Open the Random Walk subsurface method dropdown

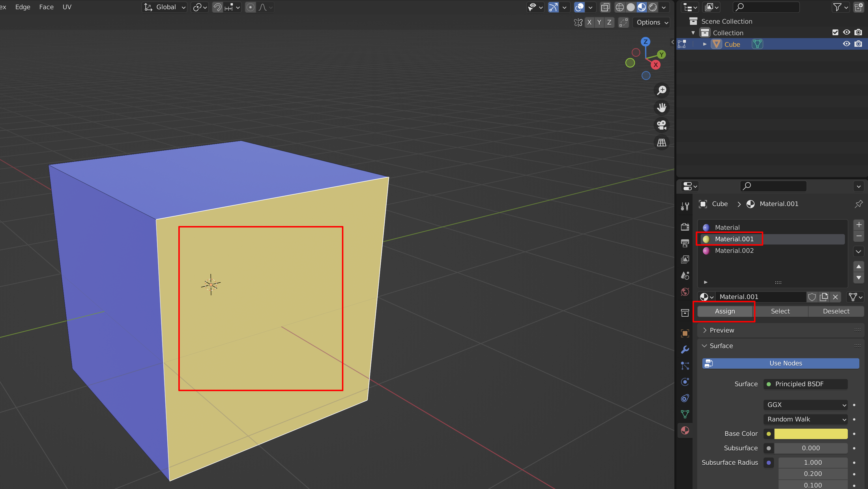tap(805, 419)
